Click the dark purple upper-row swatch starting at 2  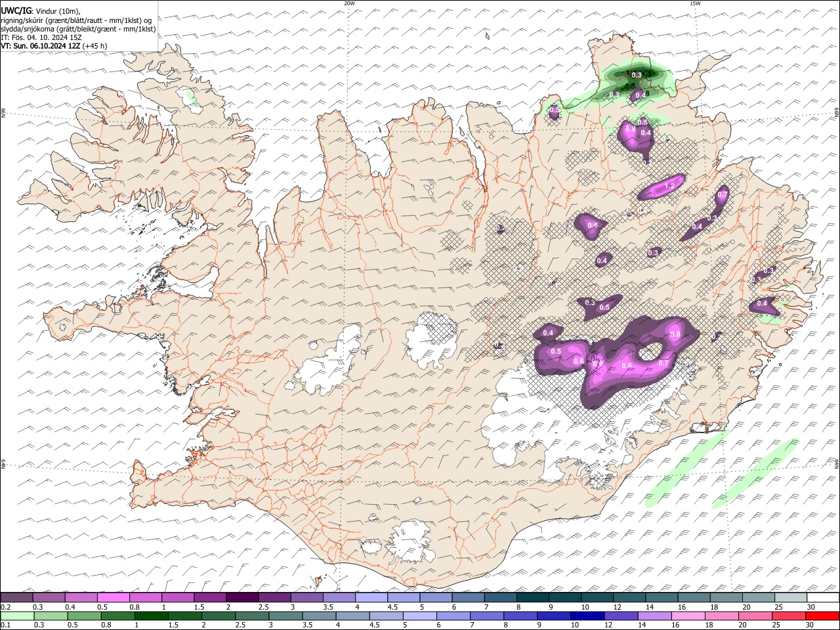click(242, 597)
